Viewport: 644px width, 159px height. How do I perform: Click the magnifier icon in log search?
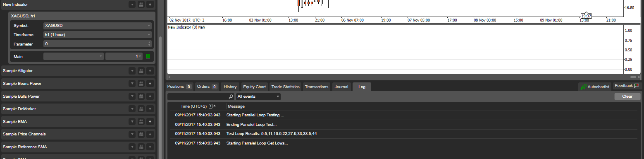(231, 96)
